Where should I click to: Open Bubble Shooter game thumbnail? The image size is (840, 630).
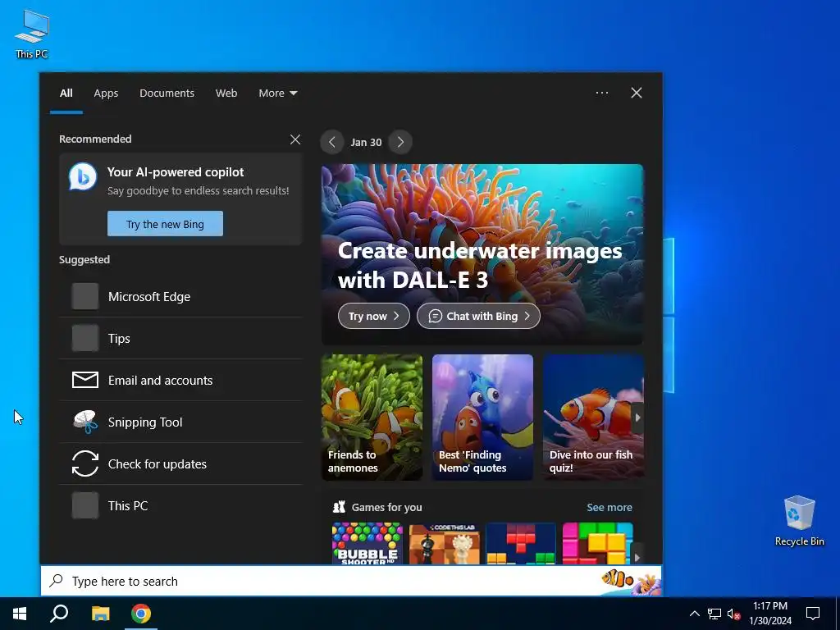[367, 543]
